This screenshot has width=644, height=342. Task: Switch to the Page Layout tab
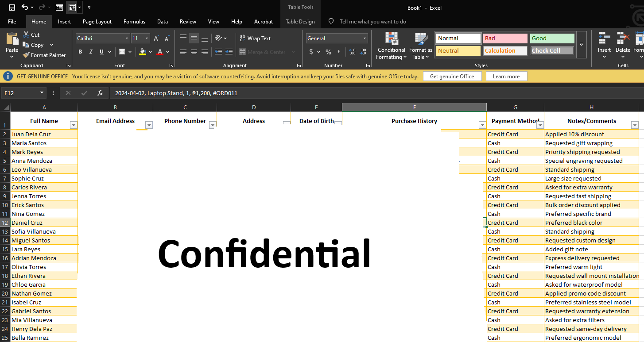pos(97,22)
